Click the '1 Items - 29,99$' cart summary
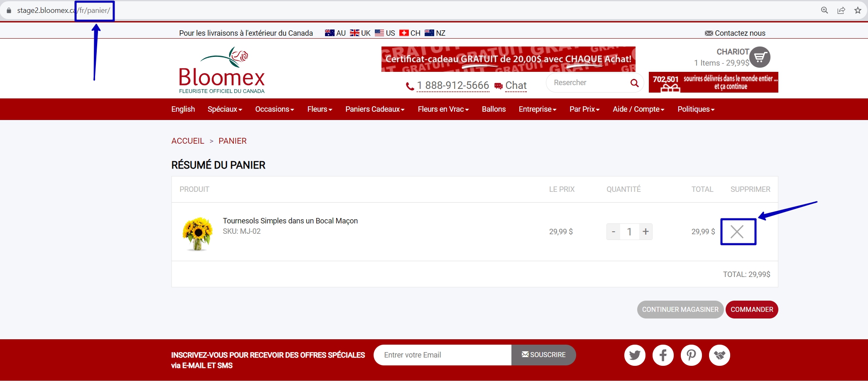868x387 pixels. 721,63
